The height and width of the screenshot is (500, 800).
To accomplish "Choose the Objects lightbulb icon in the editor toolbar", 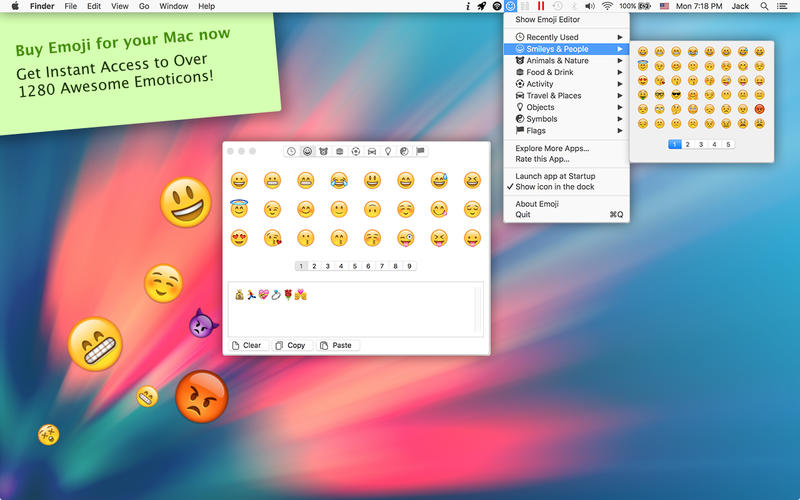I will (x=388, y=151).
